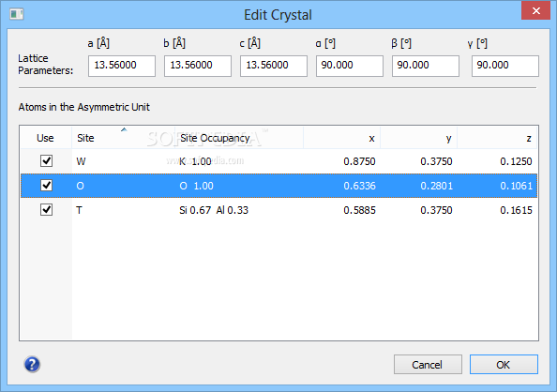This screenshot has width=557, height=392.
Task: Click x value 0.5885
Action: tap(359, 210)
